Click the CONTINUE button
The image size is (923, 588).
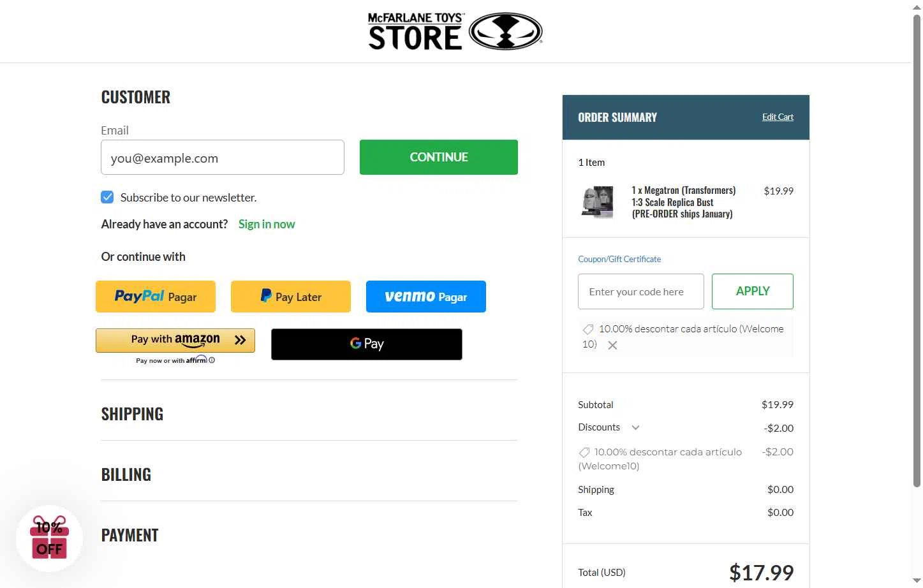click(x=439, y=157)
